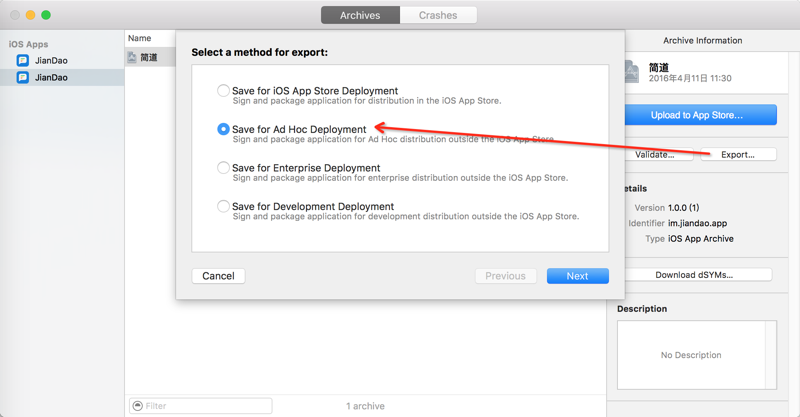The width and height of the screenshot is (800, 417).
Task: Click the Validate button
Action: (655, 155)
